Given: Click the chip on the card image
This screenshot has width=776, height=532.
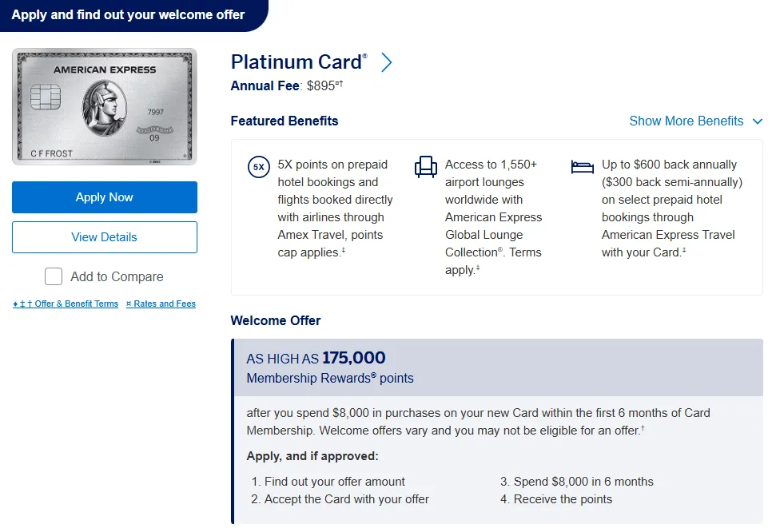Looking at the screenshot, I should [42, 98].
